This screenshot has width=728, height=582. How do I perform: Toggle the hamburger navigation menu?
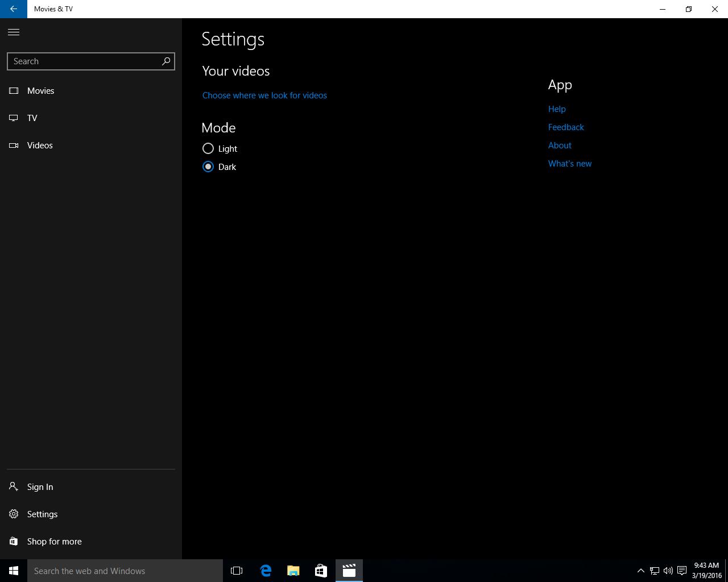(14, 32)
